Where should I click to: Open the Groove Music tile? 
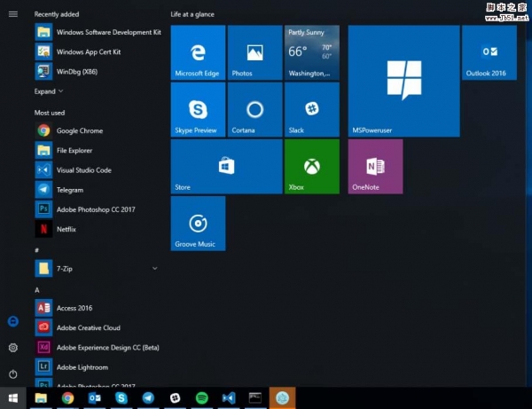pos(198,224)
